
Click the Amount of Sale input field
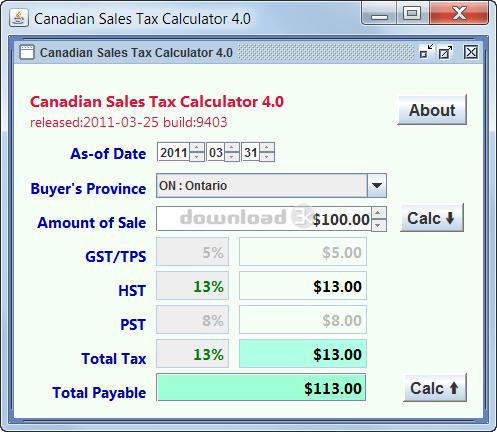pyautogui.click(x=264, y=219)
